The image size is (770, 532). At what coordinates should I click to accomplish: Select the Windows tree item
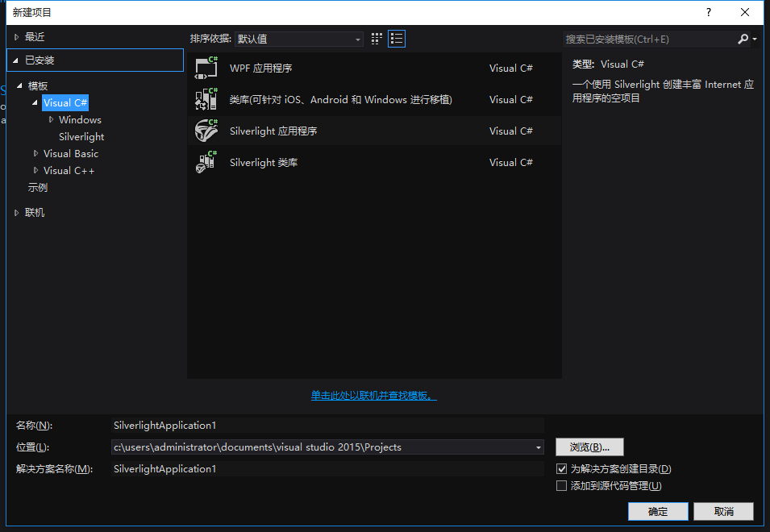point(80,120)
